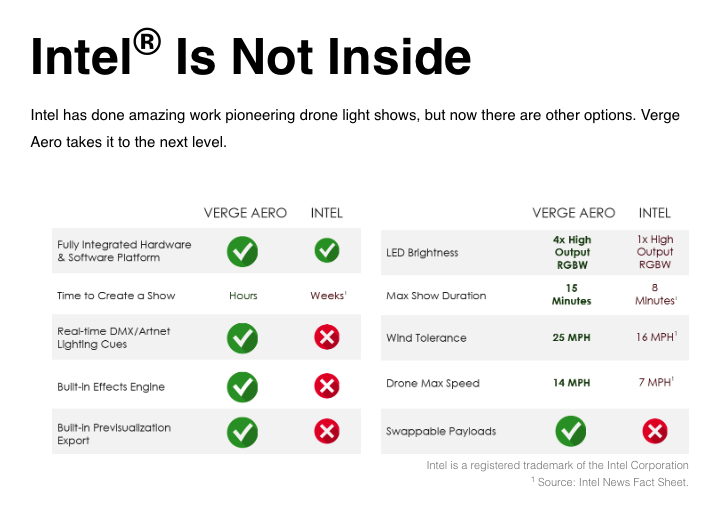
Task: Click Intel red X for Swappable Payloads
Action: pos(655,431)
